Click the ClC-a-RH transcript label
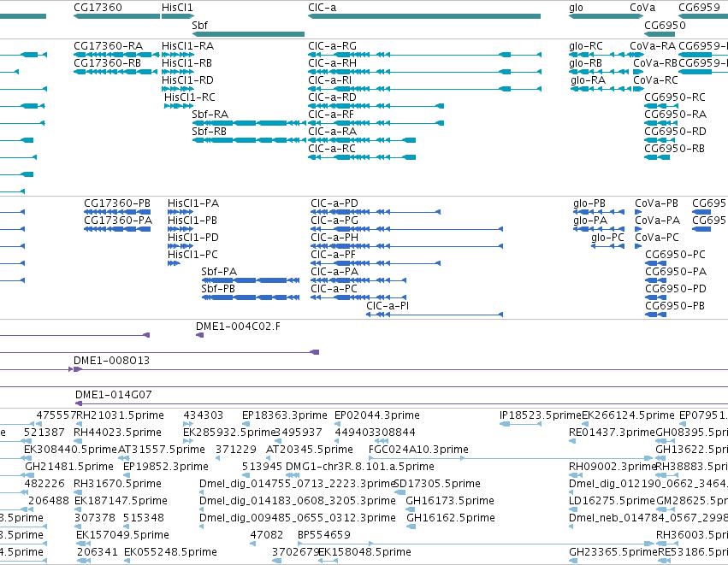Viewport: 728px width, 565px height. (333, 63)
